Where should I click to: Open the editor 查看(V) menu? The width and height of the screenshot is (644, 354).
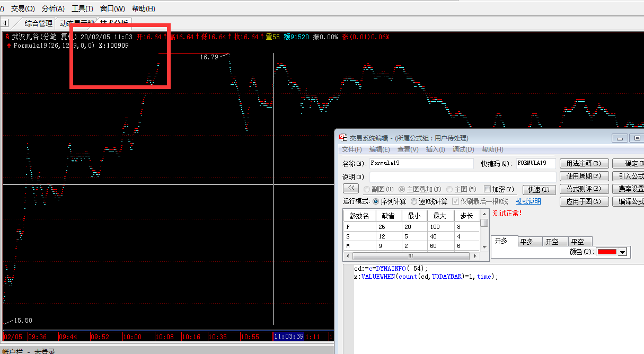point(408,149)
